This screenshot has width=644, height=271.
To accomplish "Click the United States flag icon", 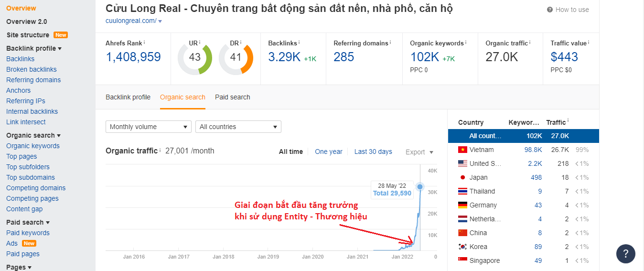I will click(462, 163).
